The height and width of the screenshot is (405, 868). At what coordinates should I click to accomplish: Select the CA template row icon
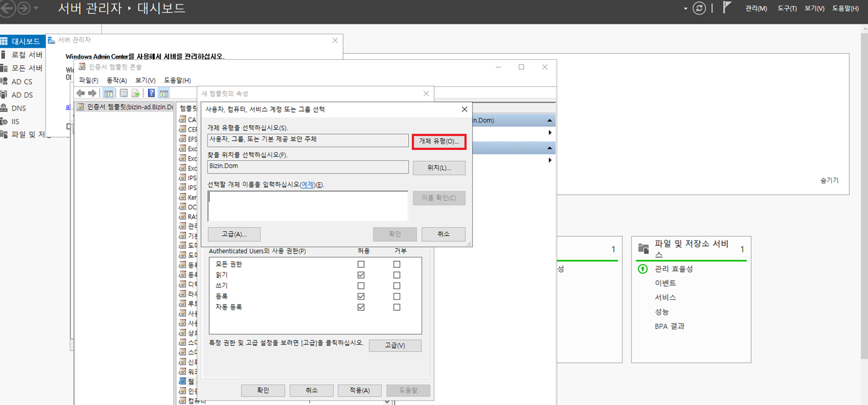(x=183, y=119)
